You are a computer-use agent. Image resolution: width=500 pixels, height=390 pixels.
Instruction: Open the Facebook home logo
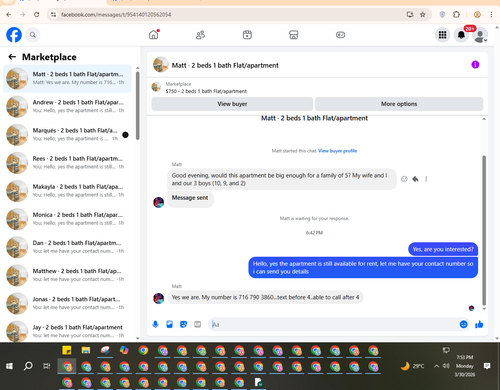pyautogui.click(x=14, y=35)
